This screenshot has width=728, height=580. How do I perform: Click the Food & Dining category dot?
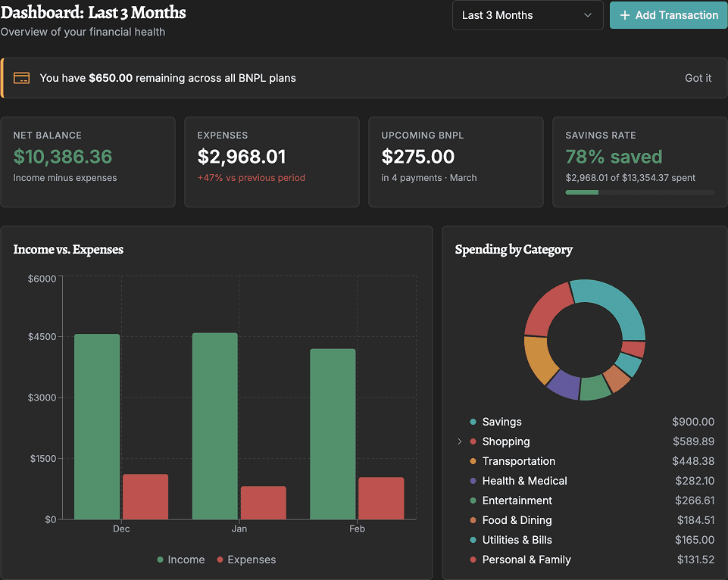coord(473,520)
